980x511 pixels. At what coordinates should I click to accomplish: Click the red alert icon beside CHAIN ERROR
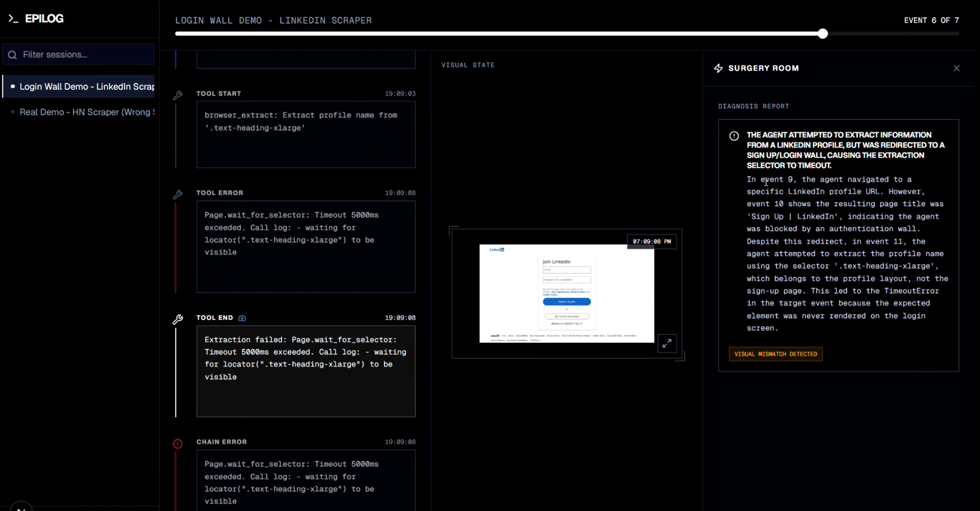177,444
